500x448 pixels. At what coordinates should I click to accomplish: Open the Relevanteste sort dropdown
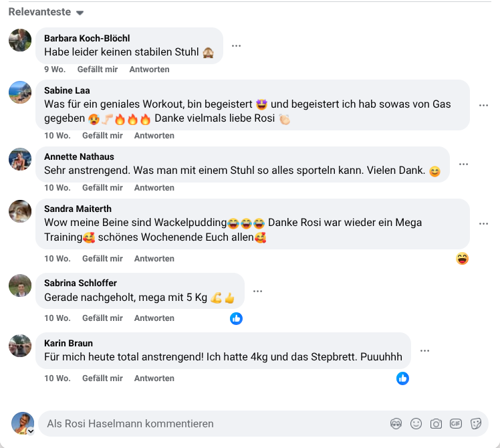[46, 12]
